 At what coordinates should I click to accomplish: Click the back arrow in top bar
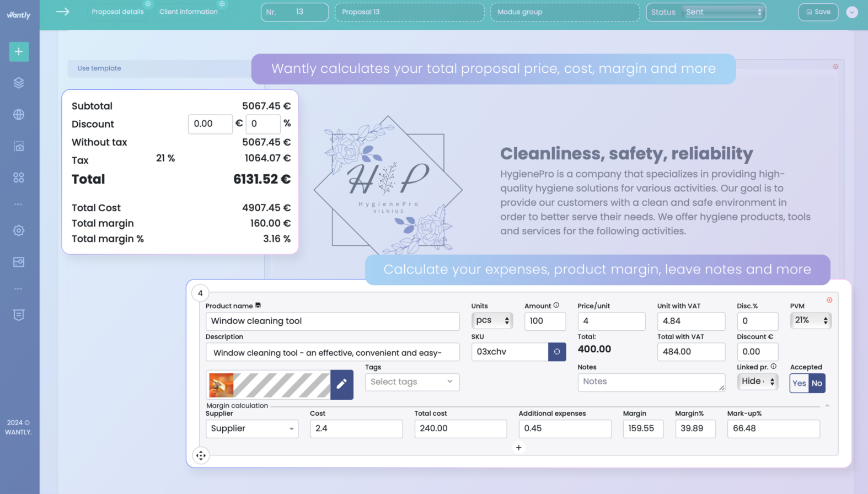click(63, 12)
